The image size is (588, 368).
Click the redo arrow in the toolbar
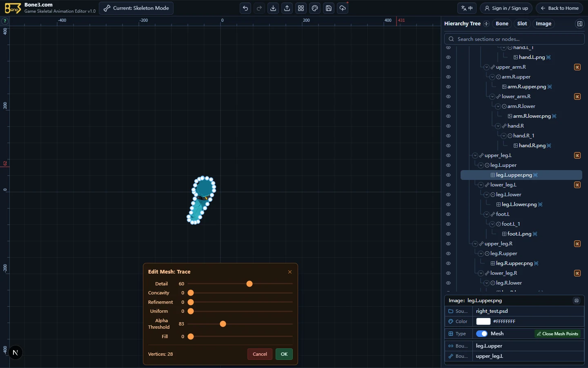[x=259, y=8]
